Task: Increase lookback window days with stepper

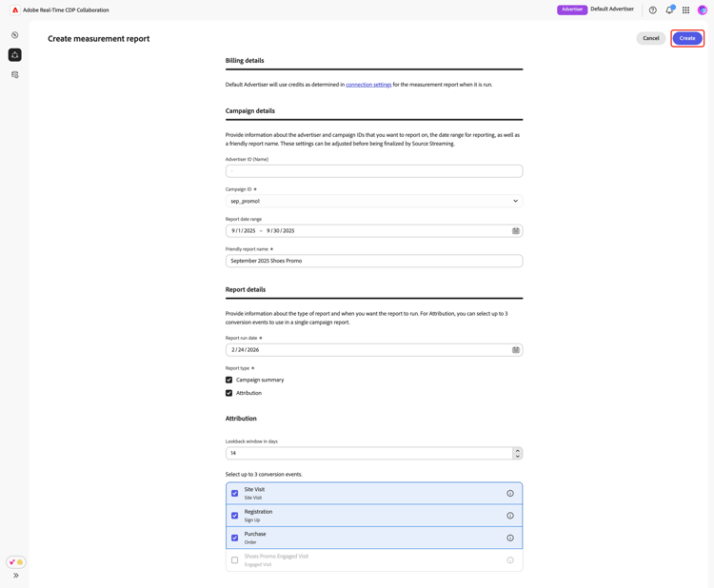Action: pos(518,450)
